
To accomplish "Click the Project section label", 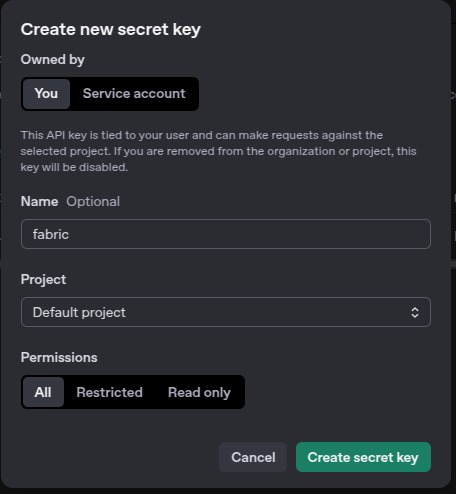I will pyautogui.click(x=43, y=279).
